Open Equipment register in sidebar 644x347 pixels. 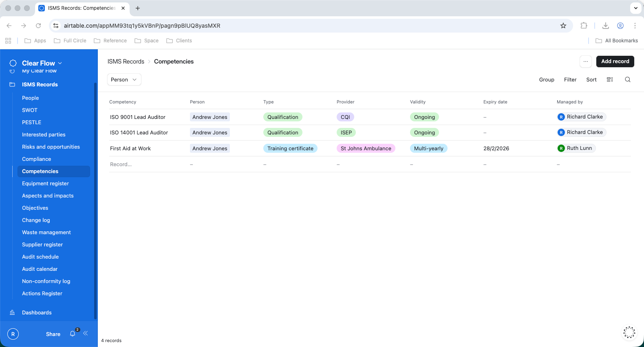click(45, 184)
